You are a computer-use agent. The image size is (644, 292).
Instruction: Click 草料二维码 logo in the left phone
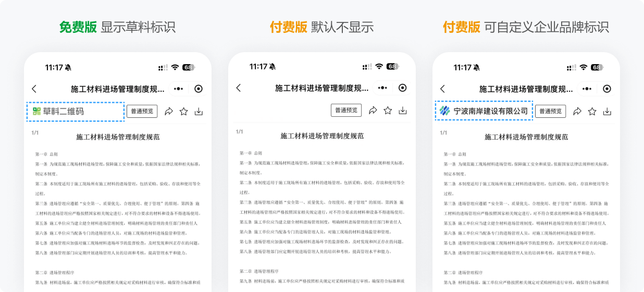pos(58,112)
